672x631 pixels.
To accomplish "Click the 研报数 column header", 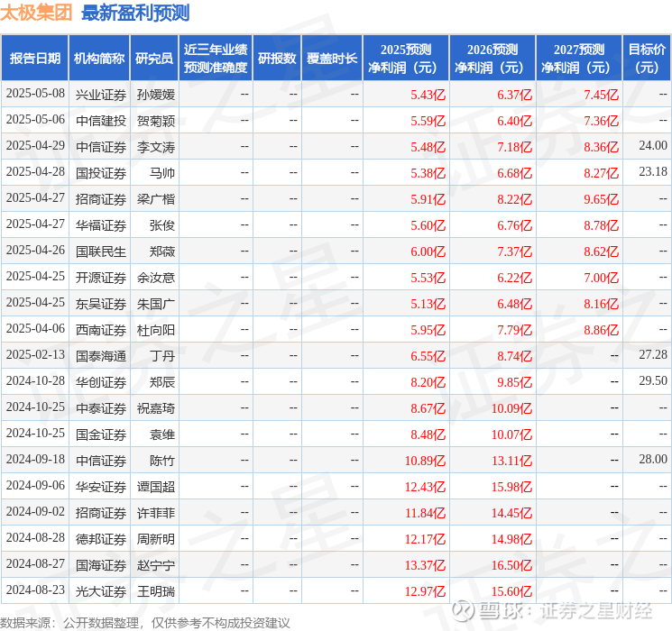I will coord(277,59).
